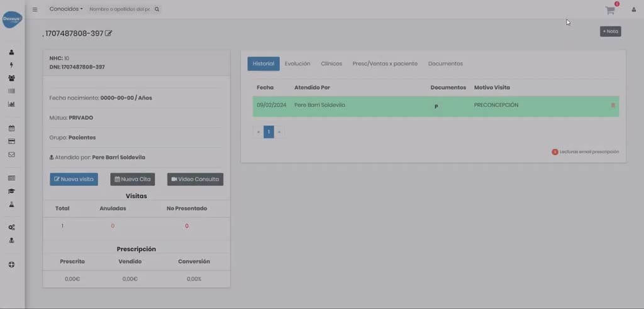Screen dimensions: 644x309
Task: Select the 09/02/2024 visit date cell
Action: (x=272, y=105)
